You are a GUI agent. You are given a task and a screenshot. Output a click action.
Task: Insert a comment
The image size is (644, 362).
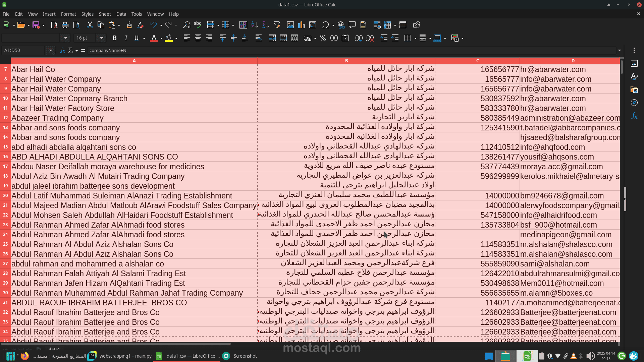point(352,25)
